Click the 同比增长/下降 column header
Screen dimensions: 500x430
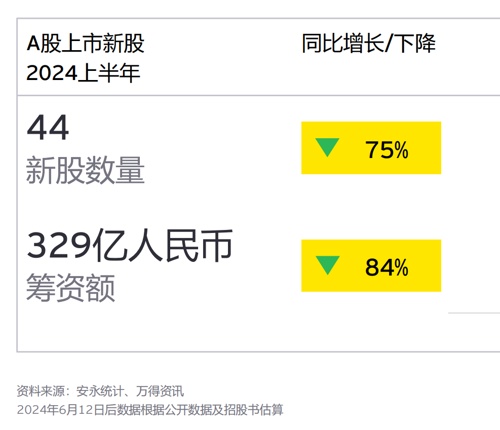point(368,43)
